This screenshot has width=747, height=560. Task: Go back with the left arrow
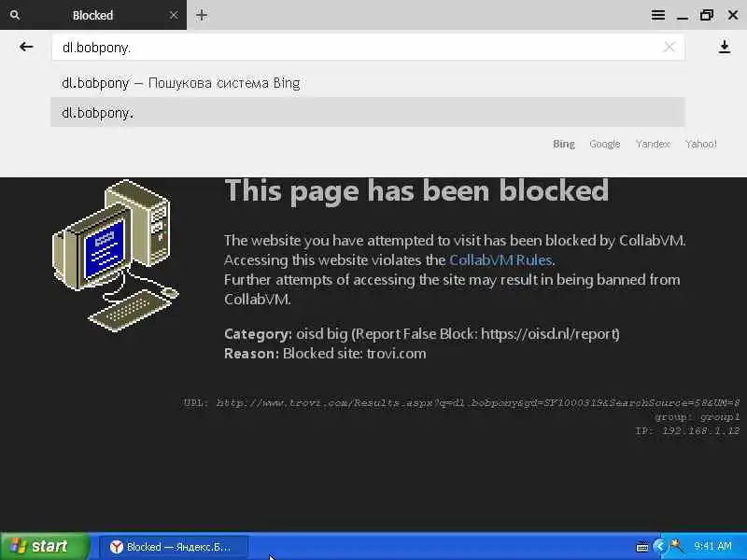click(x=26, y=47)
